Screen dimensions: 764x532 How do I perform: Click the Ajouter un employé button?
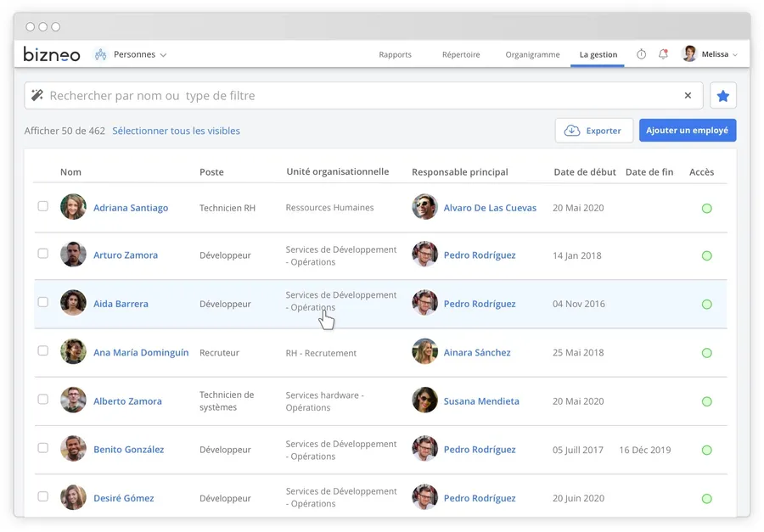pos(687,131)
